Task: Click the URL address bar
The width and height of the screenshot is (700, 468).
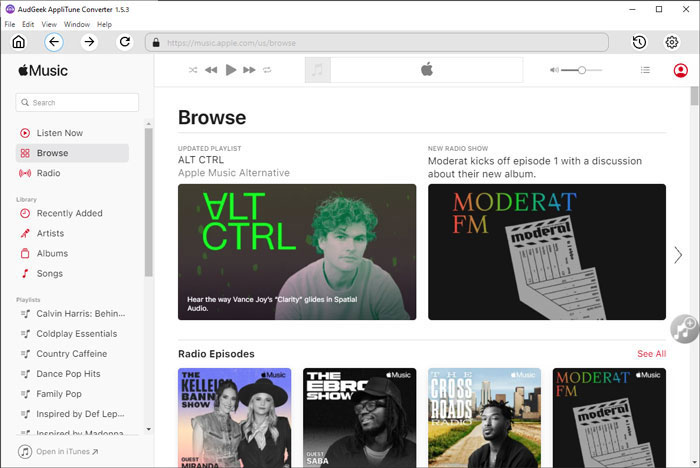Action: (x=377, y=42)
